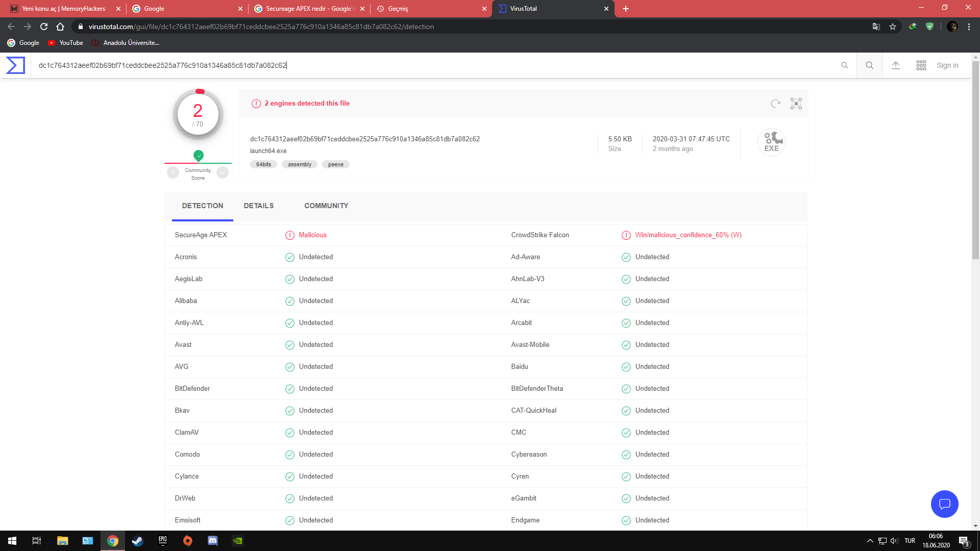The image size is (980, 551).
Task: Click the 64bits tag
Action: [x=263, y=164]
